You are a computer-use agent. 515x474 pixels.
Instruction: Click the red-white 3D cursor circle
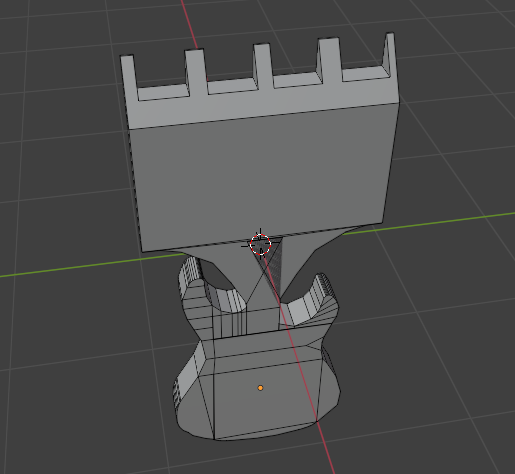260,244
